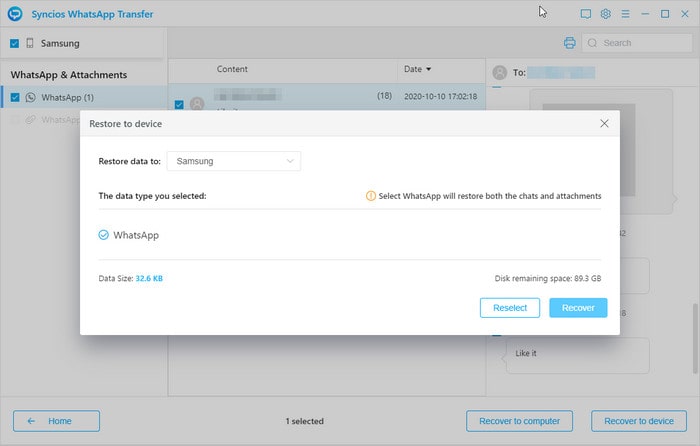The image size is (700, 446).
Task: Click the avatar icon next to To:
Action: 500,72
